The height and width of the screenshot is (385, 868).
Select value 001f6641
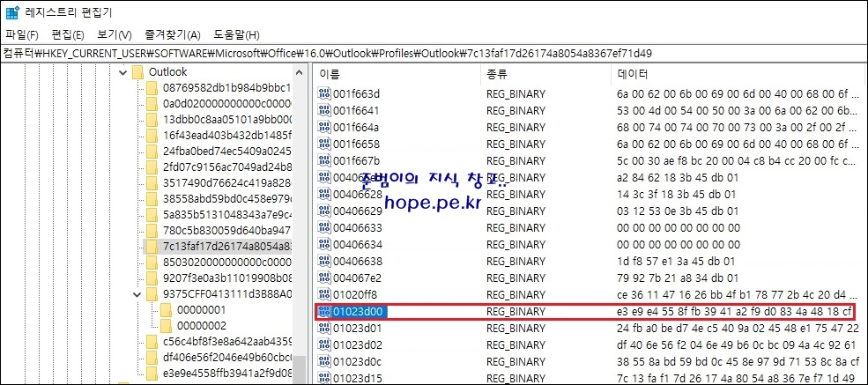pyautogui.click(x=356, y=111)
